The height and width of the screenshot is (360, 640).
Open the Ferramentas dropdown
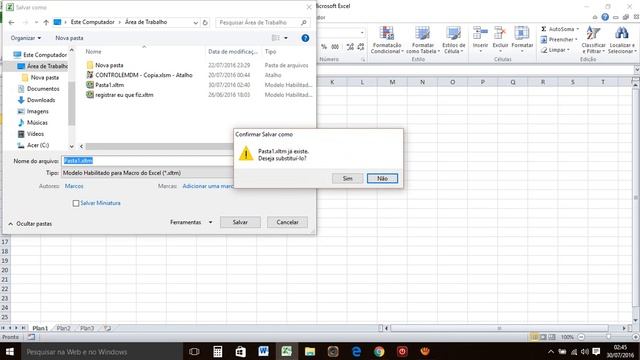click(191, 222)
